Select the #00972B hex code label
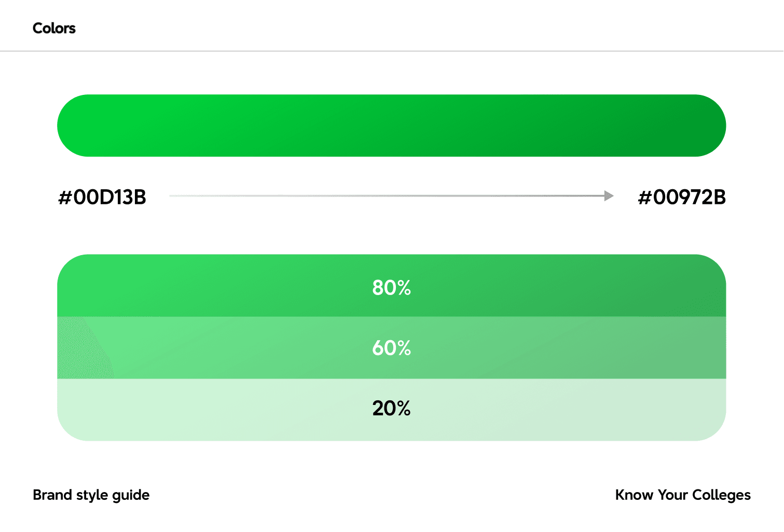This screenshot has height=532, width=784. 682,198
